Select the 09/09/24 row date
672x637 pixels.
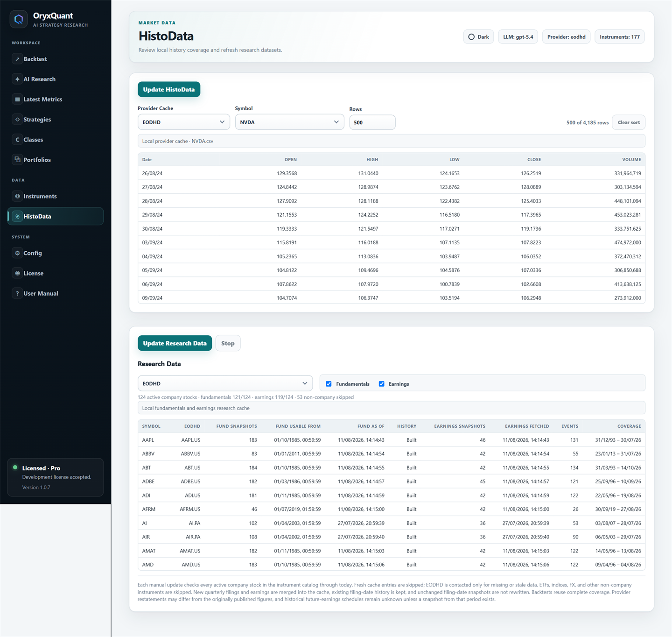[x=153, y=298]
